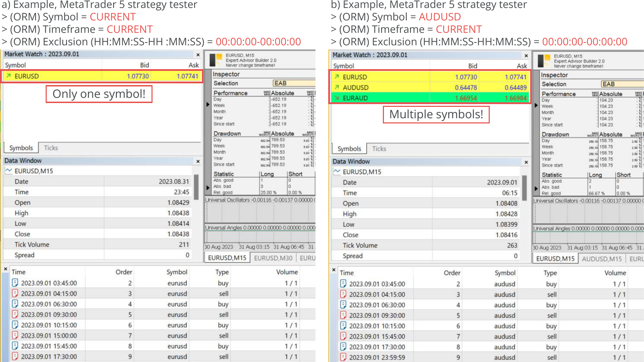Screen dimensions: 644x362
Task: Expand the Statistic arrow in example a Inspector
Action: (x=208, y=188)
